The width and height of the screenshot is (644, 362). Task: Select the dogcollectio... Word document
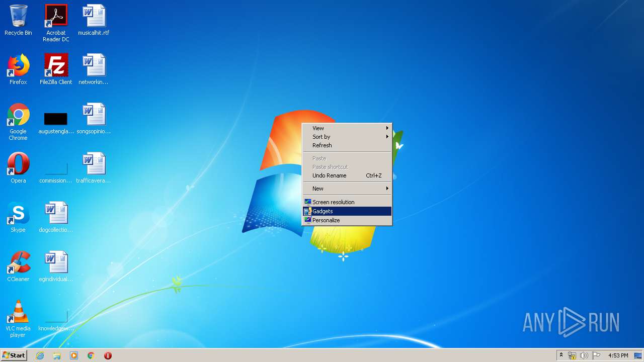point(56,217)
